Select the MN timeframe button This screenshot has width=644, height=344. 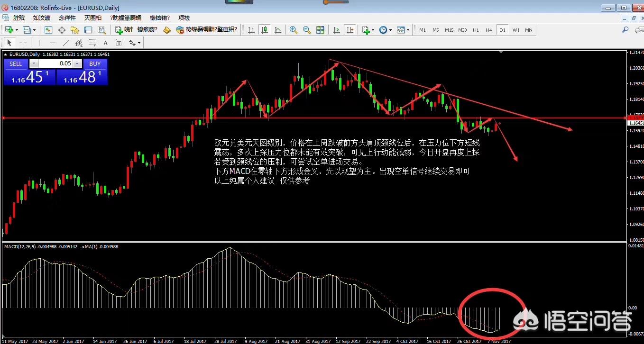click(529, 30)
